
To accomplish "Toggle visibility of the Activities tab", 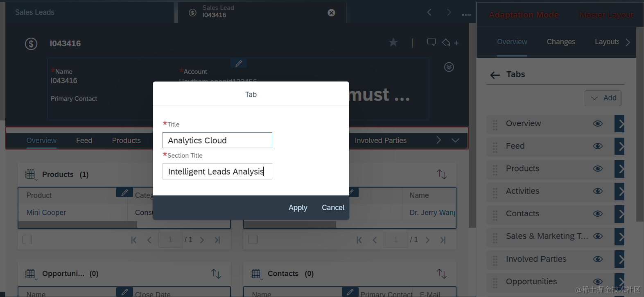I will pyautogui.click(x=598, y=191).
